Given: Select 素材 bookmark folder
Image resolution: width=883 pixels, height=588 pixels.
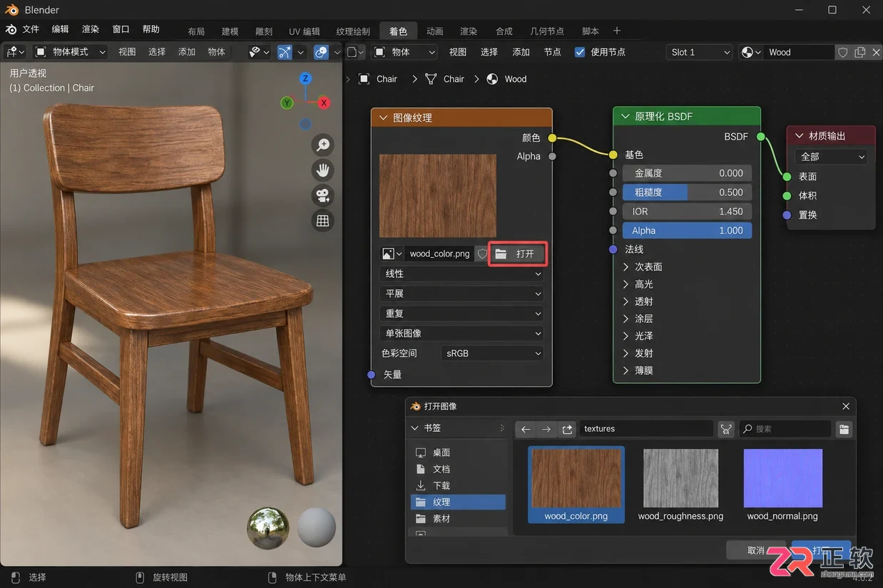Looking at the screenshot, I should tap(458, 519).
